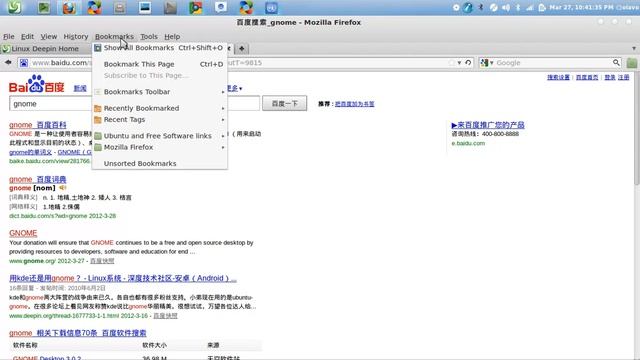Open the Help menu
Viewport: 640px width, 360px height.
click(x=172, y=36)
